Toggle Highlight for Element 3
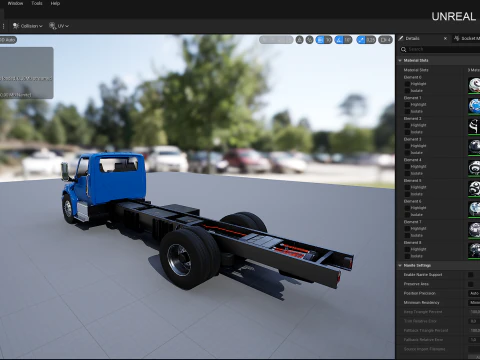The image size is (480, 360). click(407, 146)
